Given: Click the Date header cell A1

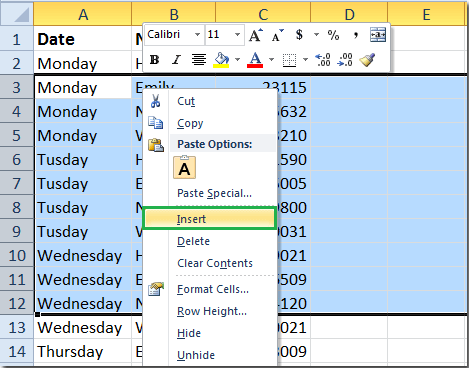Looking at the screenshot, I should point(83,39).
